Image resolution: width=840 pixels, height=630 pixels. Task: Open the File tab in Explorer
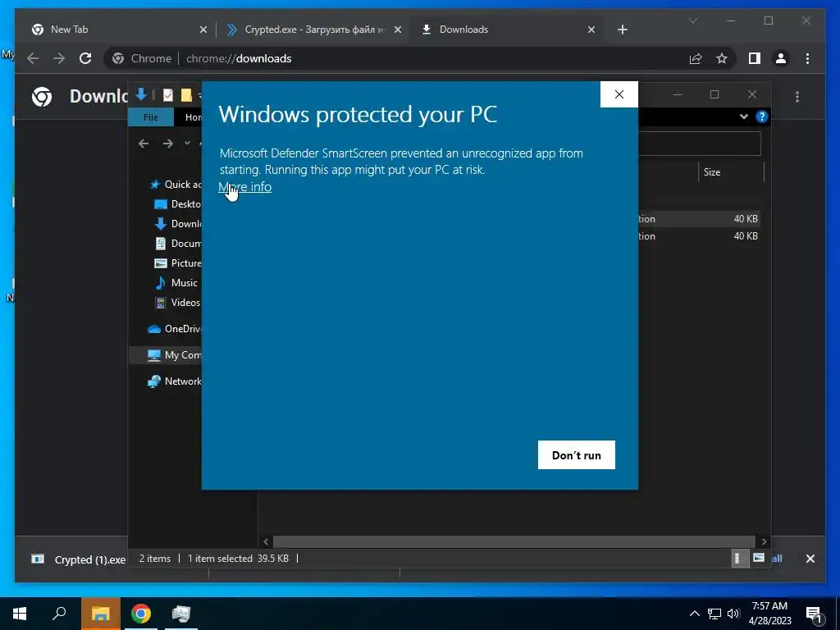pos(151,116)
